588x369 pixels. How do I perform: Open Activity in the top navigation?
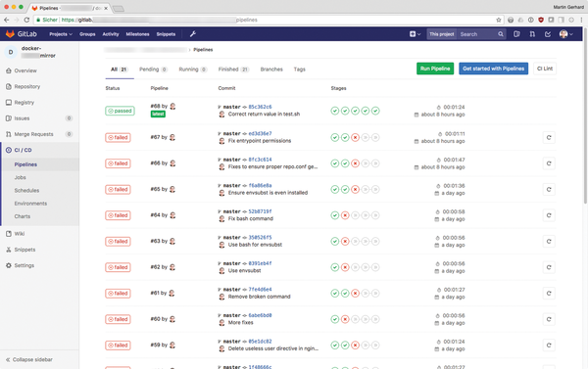(111, 34)
